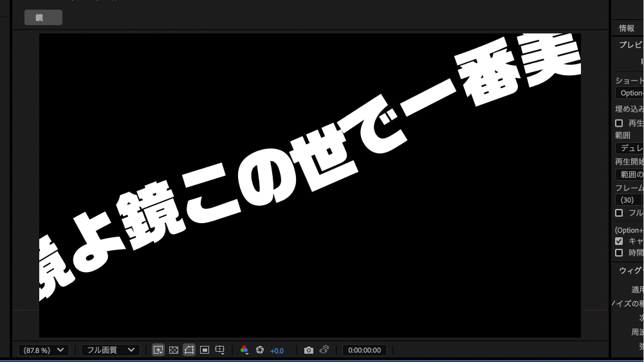This screenshot has height=362, width=644.
Task: Click the reset exposure aperture icon
Action: pyautogui.click(x=259, y=350)
